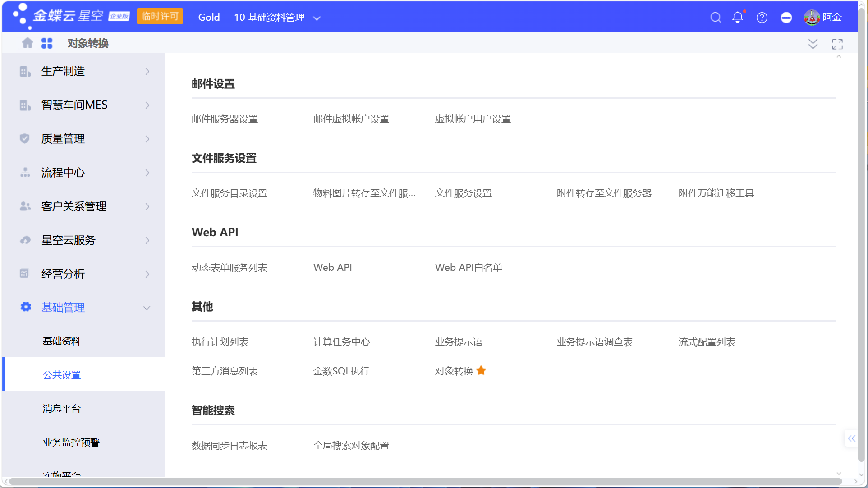Image resolution: width=868 pixels, height=488 pixels.
Task: Open the help question mark icon
Action: 762,18
